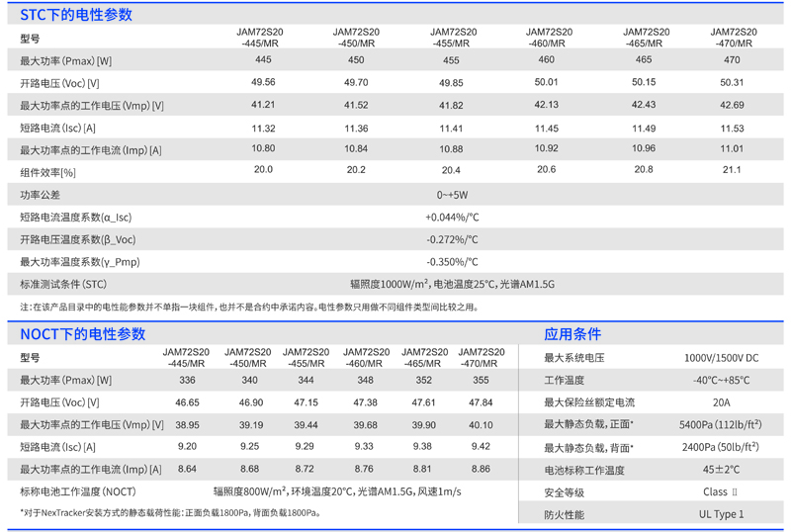Click NOCT Vmp value 39.19

click(x=251, y=425)
